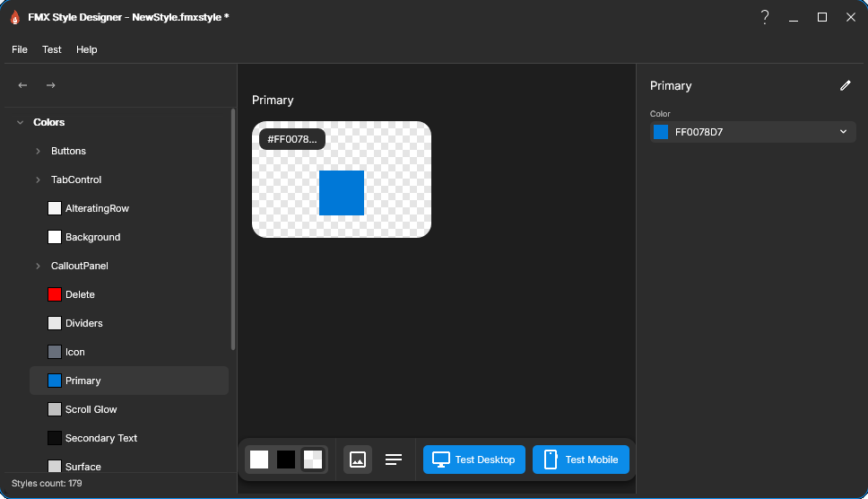Click the blue square preview thumbnail
Image resolution: width=868 pixels, height=499 pixels.
(342, 193)
